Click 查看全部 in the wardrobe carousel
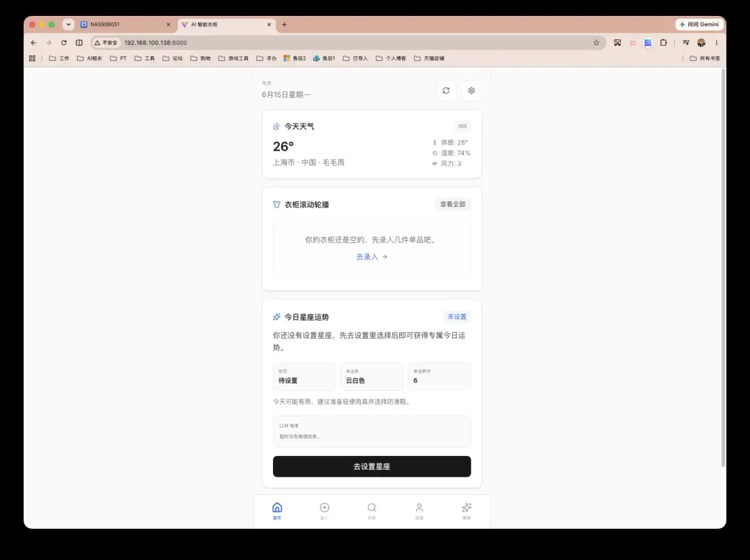 (x=453, y=204)
